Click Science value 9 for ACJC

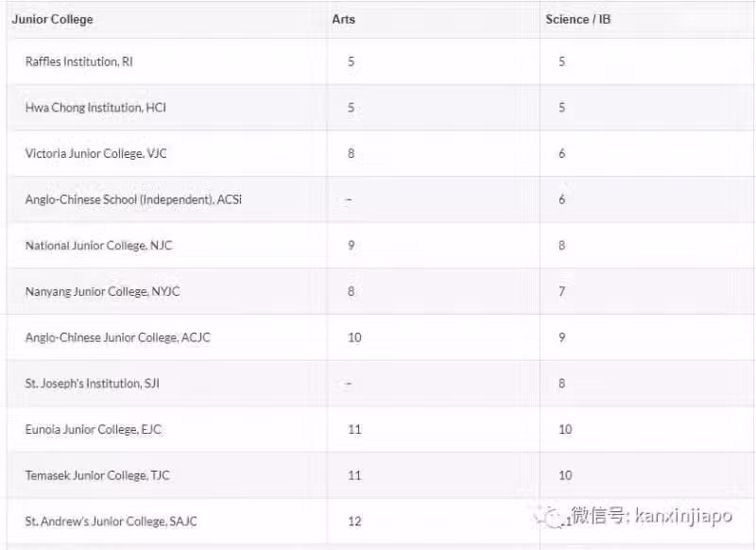pyautogui.click(x=561, y=337)
